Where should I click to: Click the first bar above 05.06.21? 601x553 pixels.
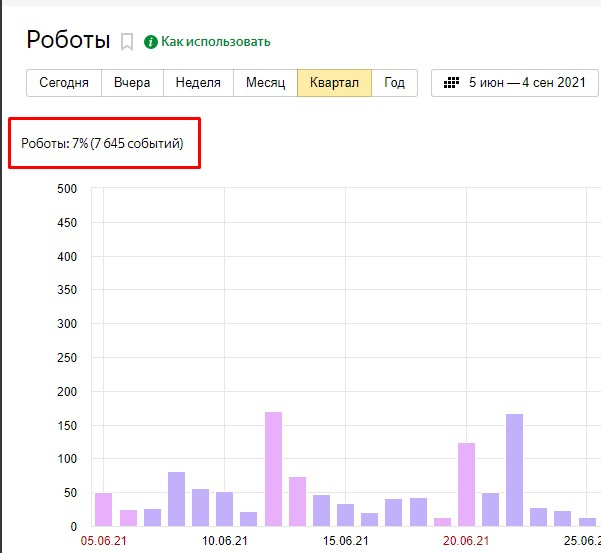click(103, 509)
